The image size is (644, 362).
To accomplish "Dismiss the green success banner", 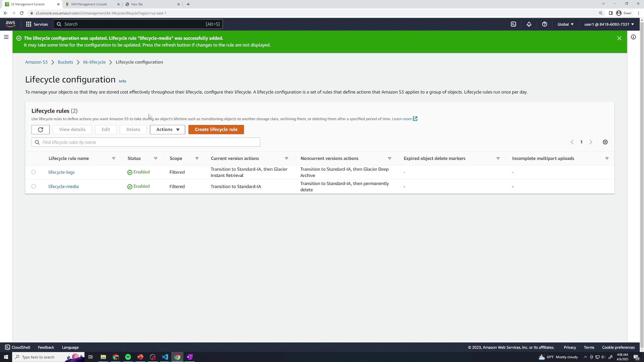I will point(619,38).
